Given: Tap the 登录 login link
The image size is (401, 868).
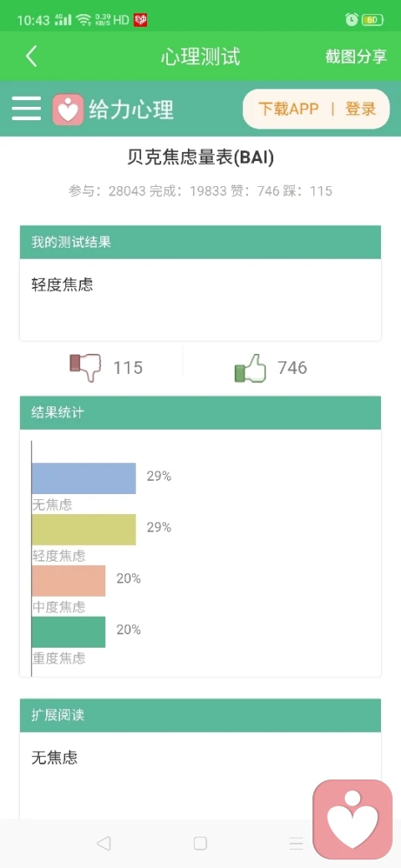Looking at the screenshot, I should pyautogui.click(x=361, y=109).
